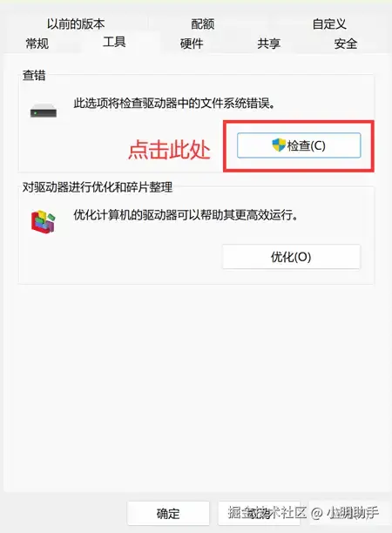Image resolution: width=392 pixels, height=533 pixels.
Task: Click the 对驱动器进行优化和碎片整理 heading
Action: point(98,187)
